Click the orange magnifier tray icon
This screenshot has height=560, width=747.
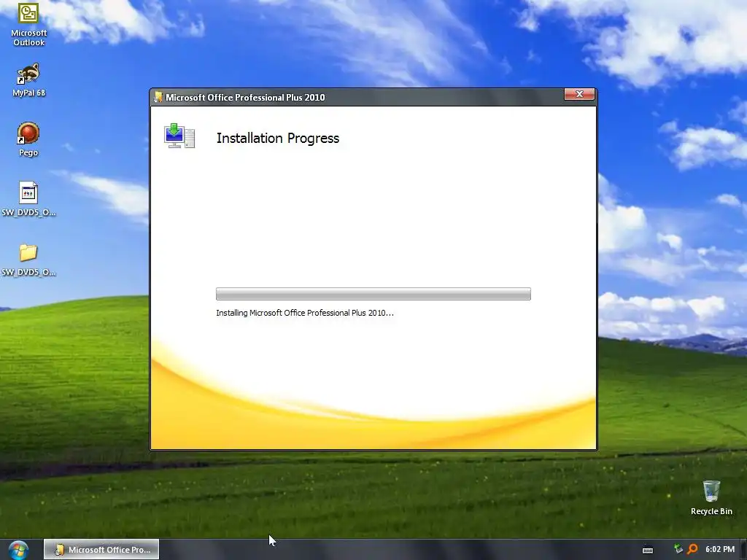point(692,549)
